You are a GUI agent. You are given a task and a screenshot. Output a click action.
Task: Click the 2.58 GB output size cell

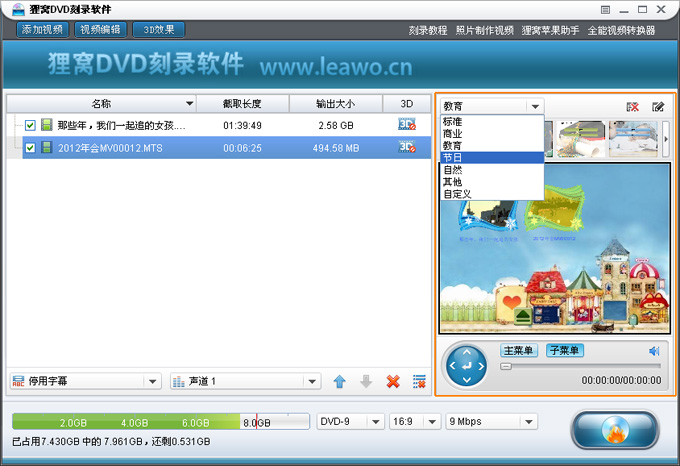[x=336, y=126]
